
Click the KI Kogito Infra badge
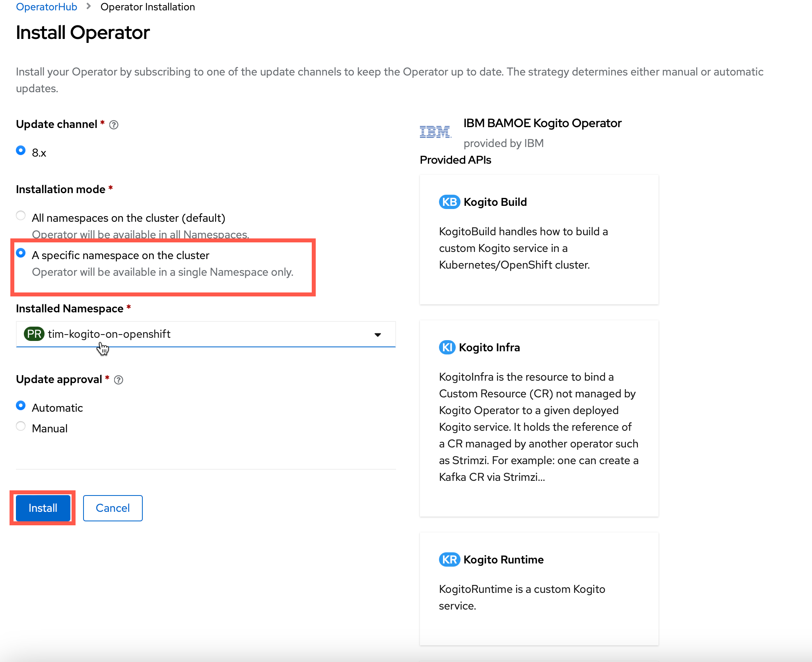pos(447,347)
